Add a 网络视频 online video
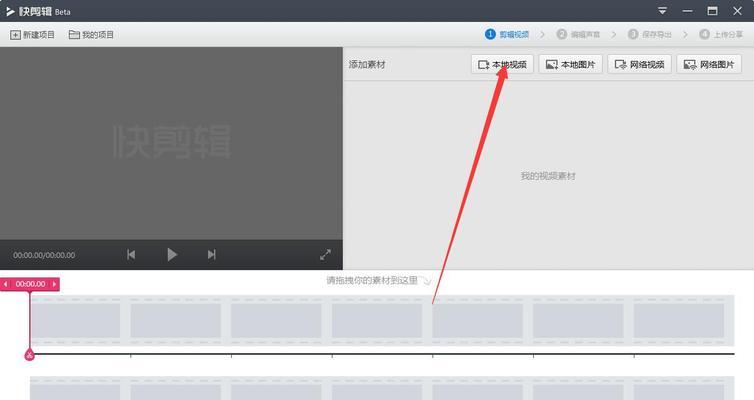754x400 pixels. point(640,64)
